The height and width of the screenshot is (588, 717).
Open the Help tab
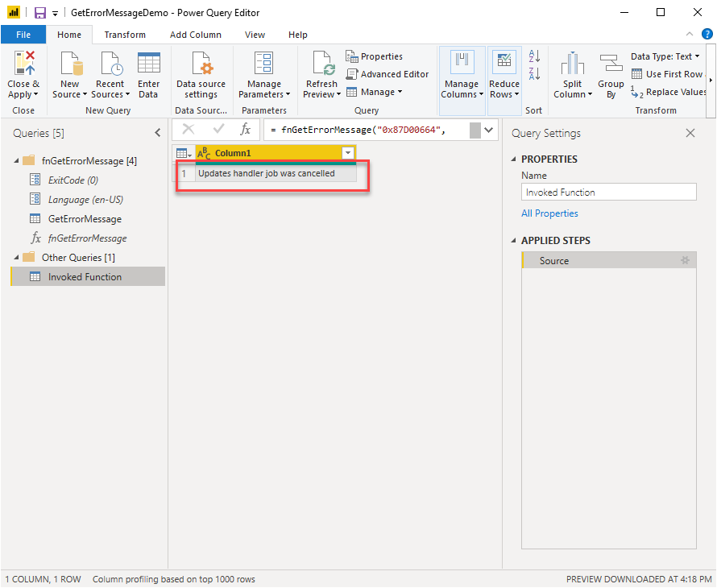pyautogui.click(x=298, y=35)
